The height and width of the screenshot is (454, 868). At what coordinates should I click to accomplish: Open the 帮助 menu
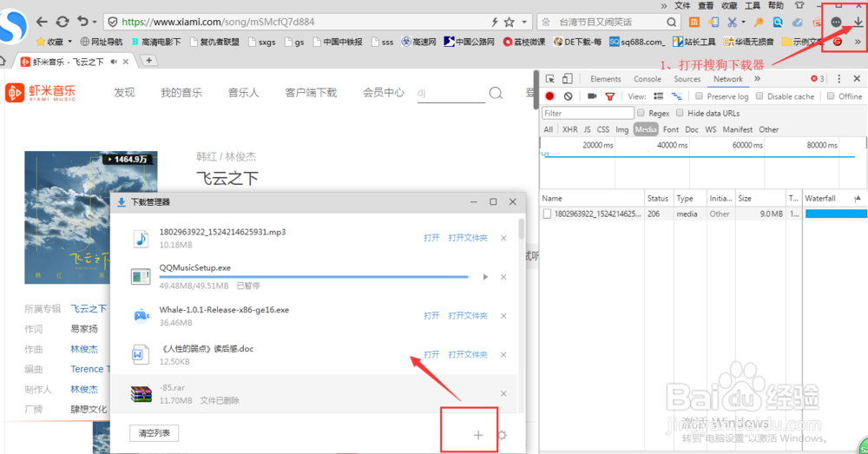[775, 5]
